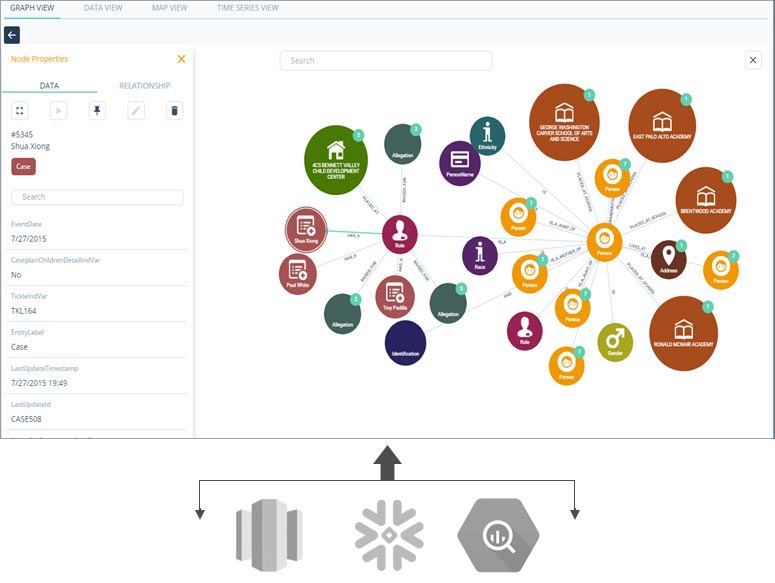Select the brown Address node

pos(668,260)
